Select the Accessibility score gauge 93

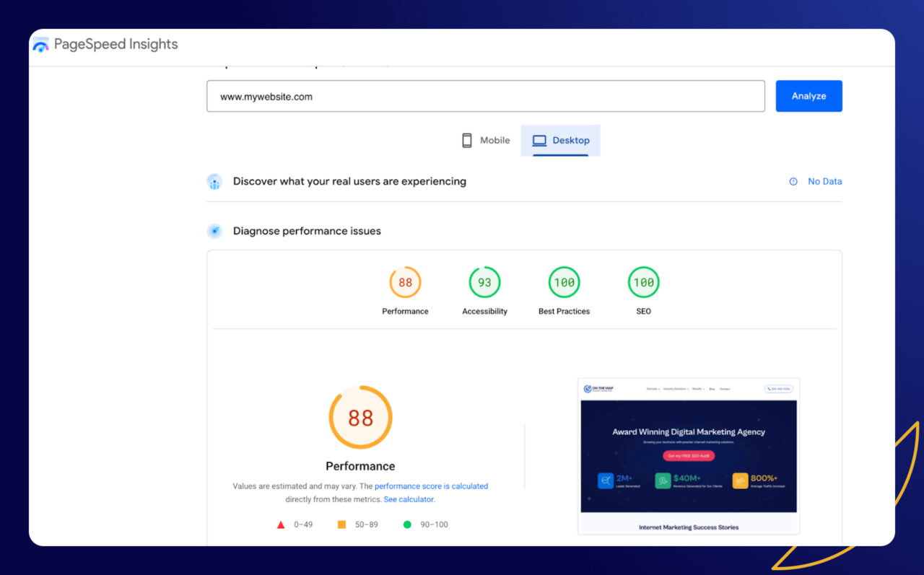(484, 283)
